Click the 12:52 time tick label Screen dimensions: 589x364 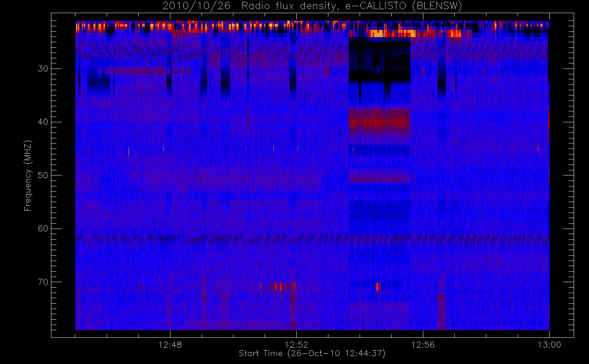coord(296,345)
